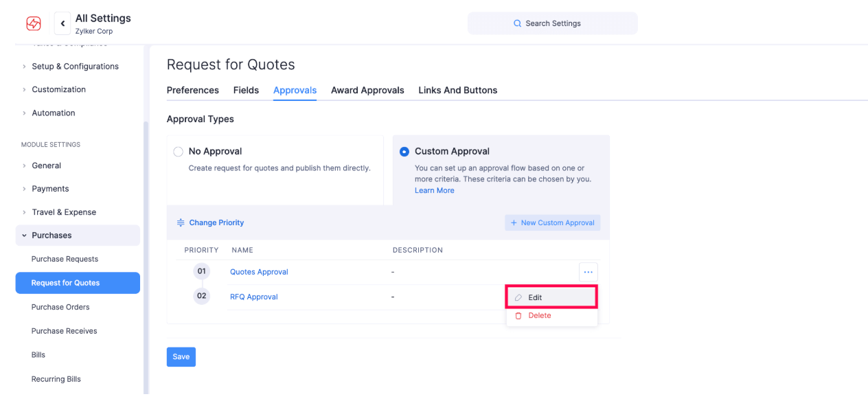This screenshot has width=868, height=401.
Task: Click the Zylker Corp app logo icon
Action: click(33, 23)
